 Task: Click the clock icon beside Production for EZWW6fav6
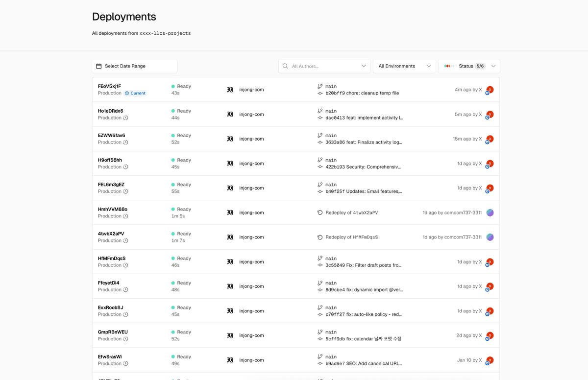coord(125,142)
